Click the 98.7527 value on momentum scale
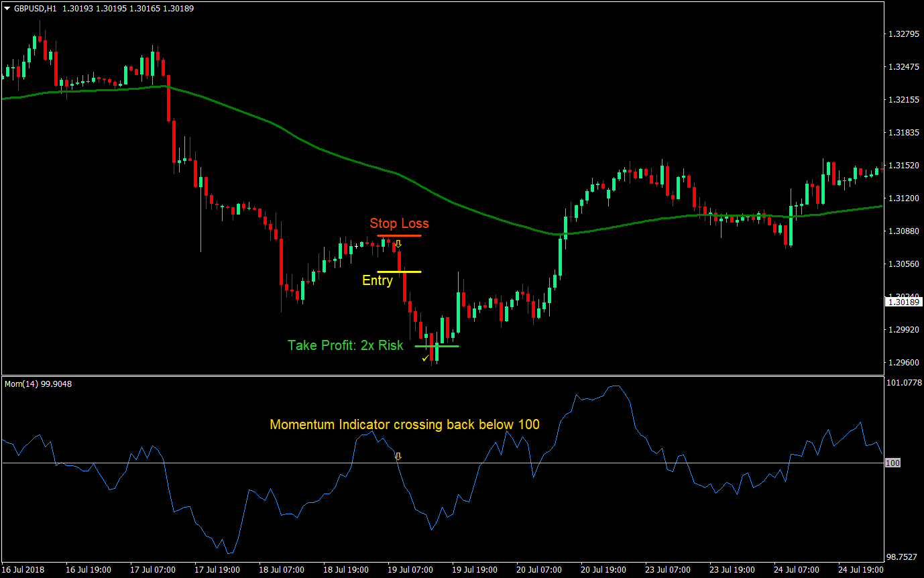924x578 pixels. 903,557
